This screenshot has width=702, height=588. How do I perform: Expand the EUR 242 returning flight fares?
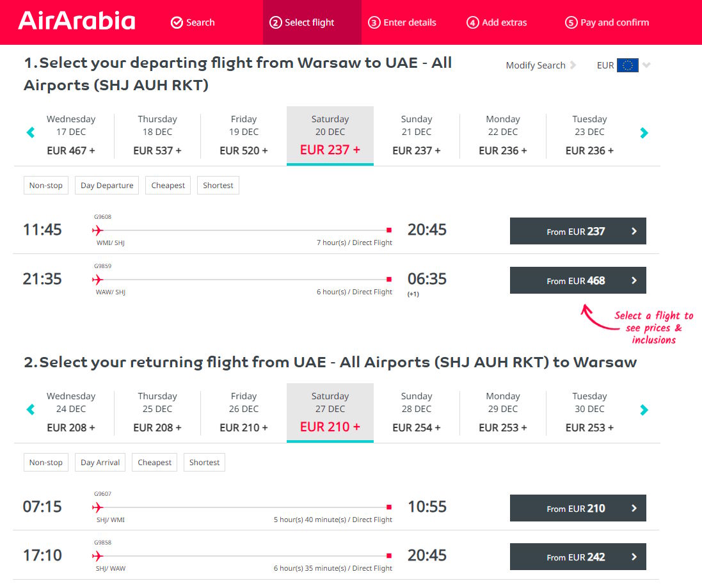tap(577, 557)
